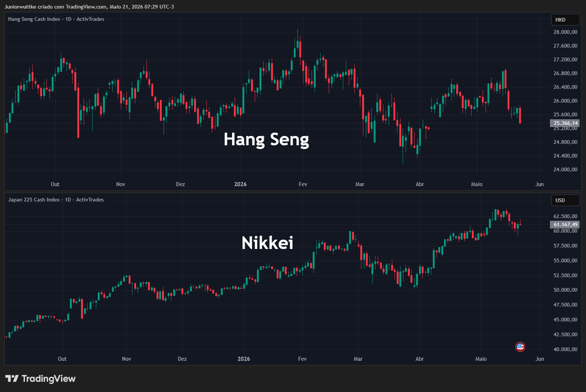Click the Nov label on Hang Seng time axis
Screen dimensions: 586x392
coord(120,184)
